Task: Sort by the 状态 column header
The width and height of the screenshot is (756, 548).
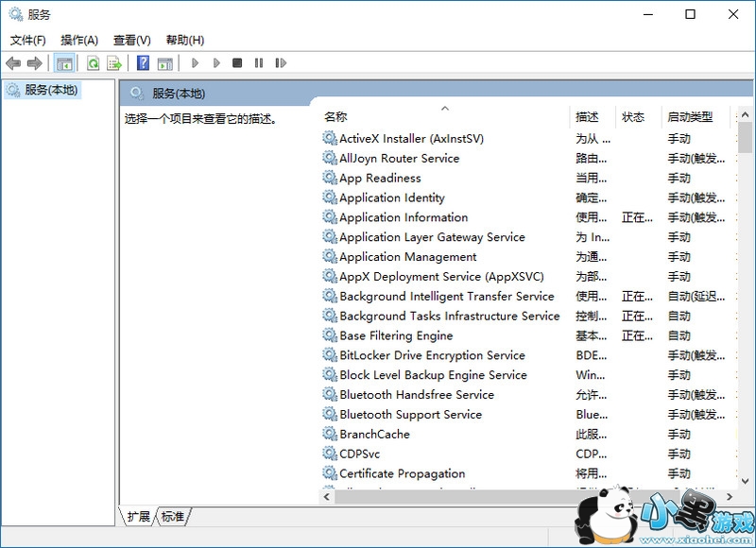Action: (639, 116)
